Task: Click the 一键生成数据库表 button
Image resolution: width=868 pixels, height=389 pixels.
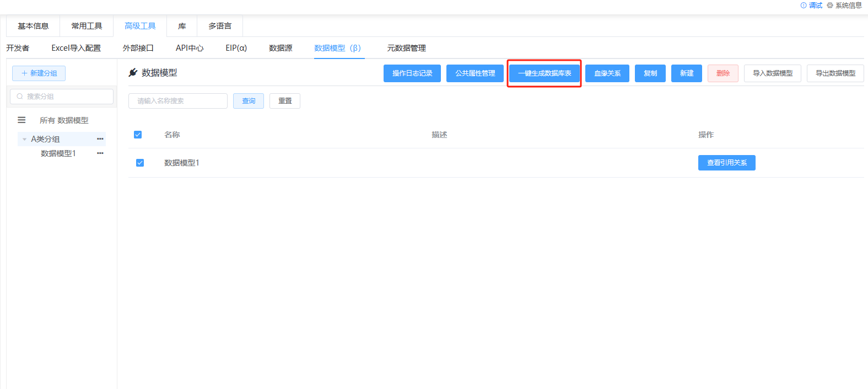Action: [544, 73]
